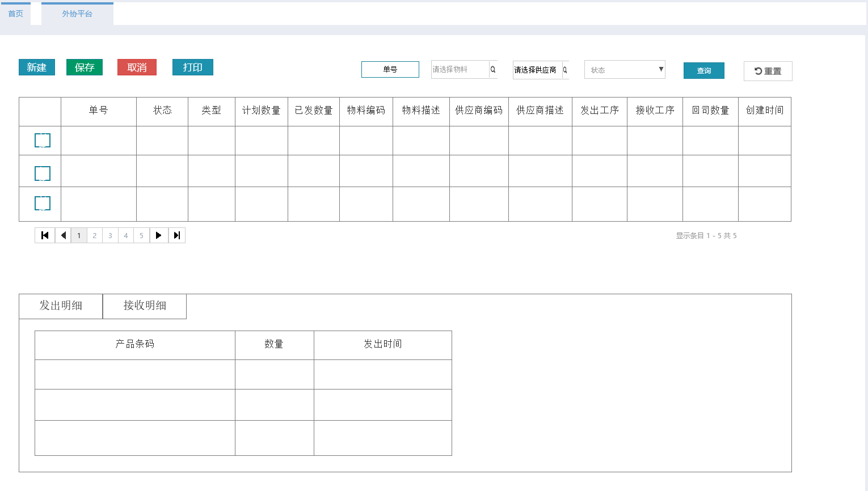Select page 2 in pagination
Screen dimensions: 868x491
coord(95,235)
